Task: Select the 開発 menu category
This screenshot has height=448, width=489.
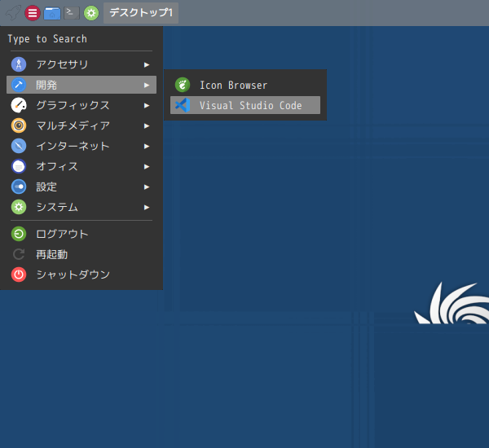Action: pos(81,85)
